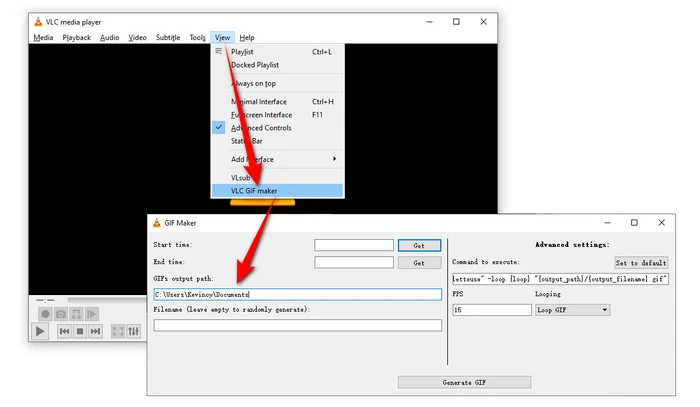Open VLsub from the View menu
This screenshot has width=700, height=407.
point(277,178)
